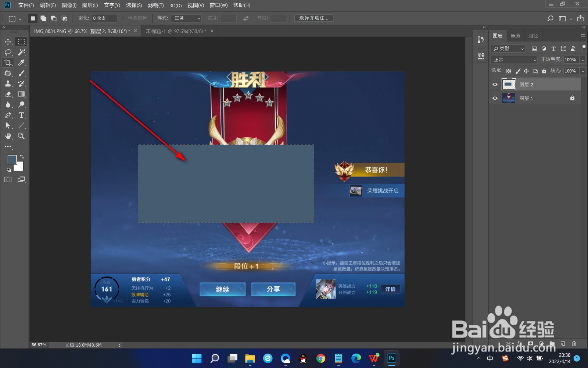Screen dimensions: 588x368
Task: Select the Brush tool
Action: point(22,73)
